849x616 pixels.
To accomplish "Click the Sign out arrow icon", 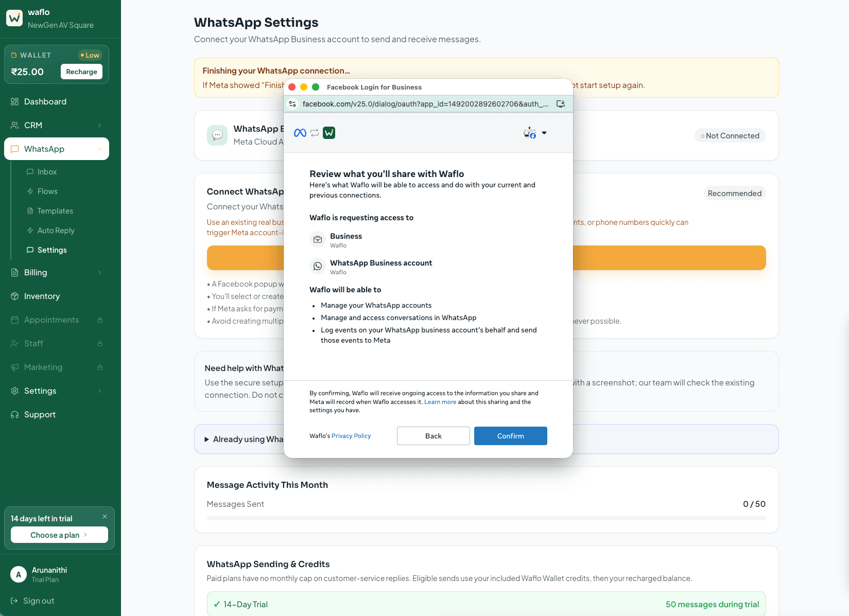I will click(x=14, y=601).
